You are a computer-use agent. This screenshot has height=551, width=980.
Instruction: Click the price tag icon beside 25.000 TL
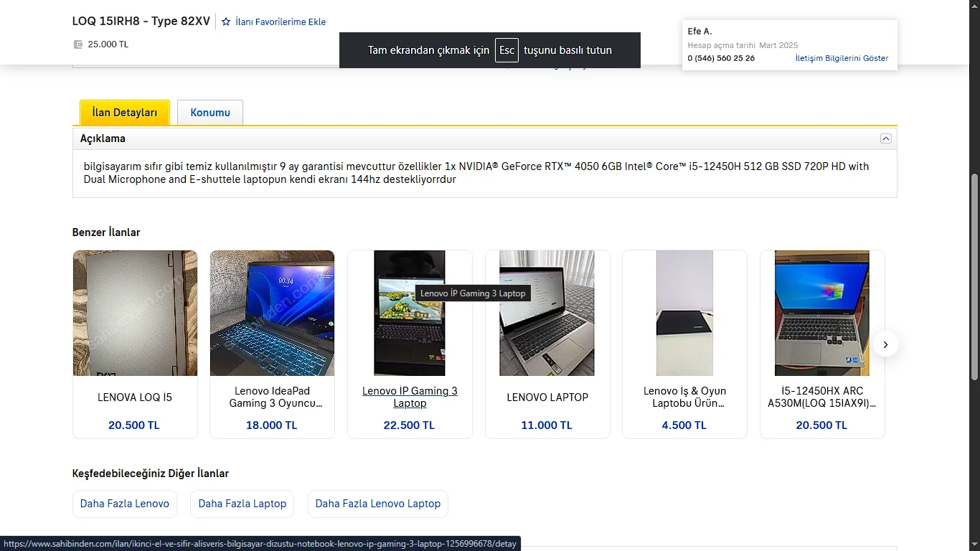click(78, 44)
